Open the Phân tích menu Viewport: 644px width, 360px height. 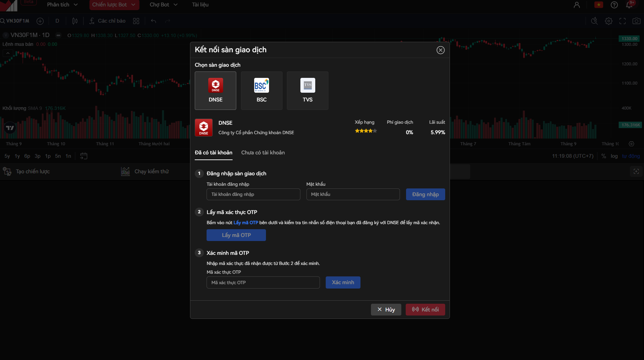[62, 5]
